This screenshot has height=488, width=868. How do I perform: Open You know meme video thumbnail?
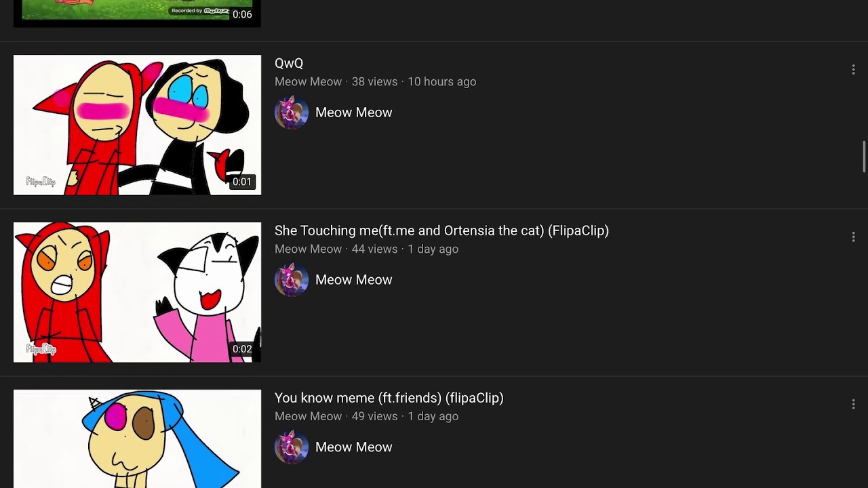click(137, 439)
